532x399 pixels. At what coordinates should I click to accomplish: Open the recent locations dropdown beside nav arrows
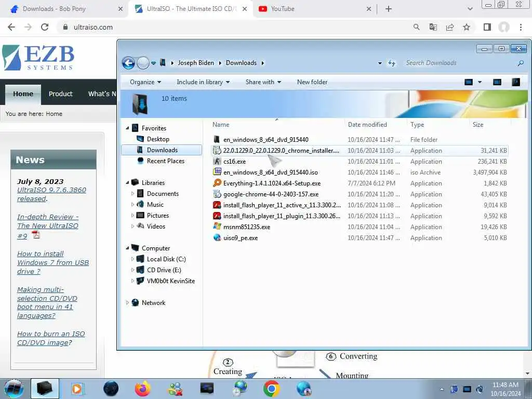pyautogui.click(x=153, y=63)
